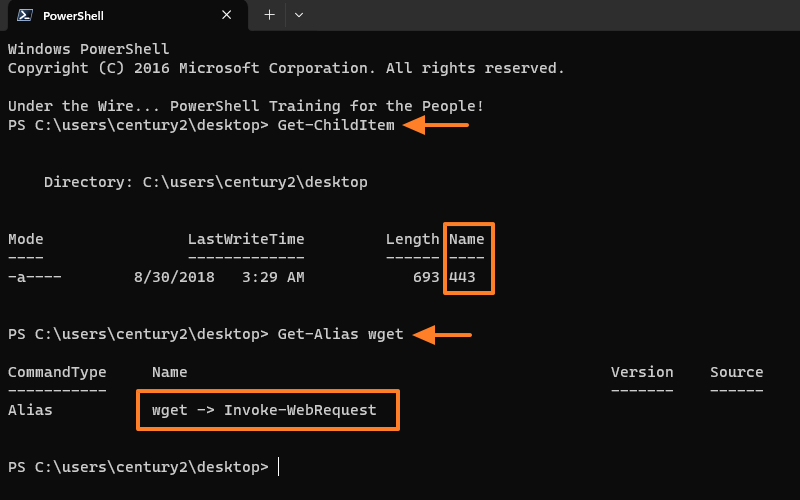This screenshot has width=800, height=500.
Task: Expand the new tab profile dropdown
Action: [299, 15]
